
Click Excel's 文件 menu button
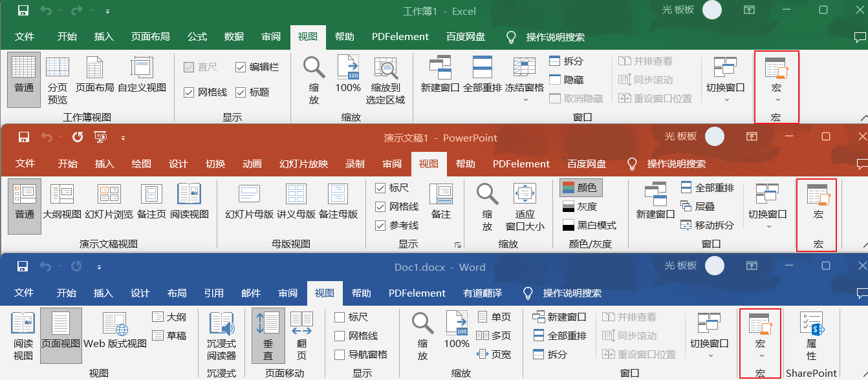(x=25, y=37)
